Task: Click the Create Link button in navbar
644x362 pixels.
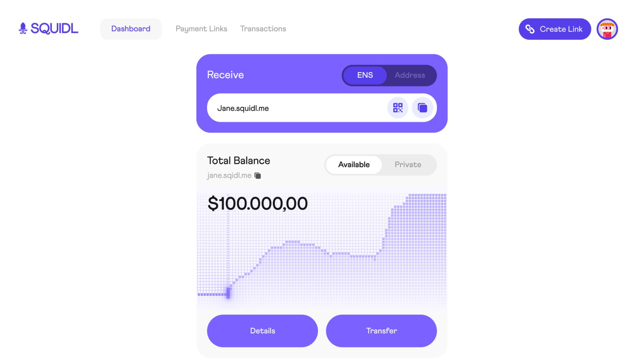Action: pos(554,29)
